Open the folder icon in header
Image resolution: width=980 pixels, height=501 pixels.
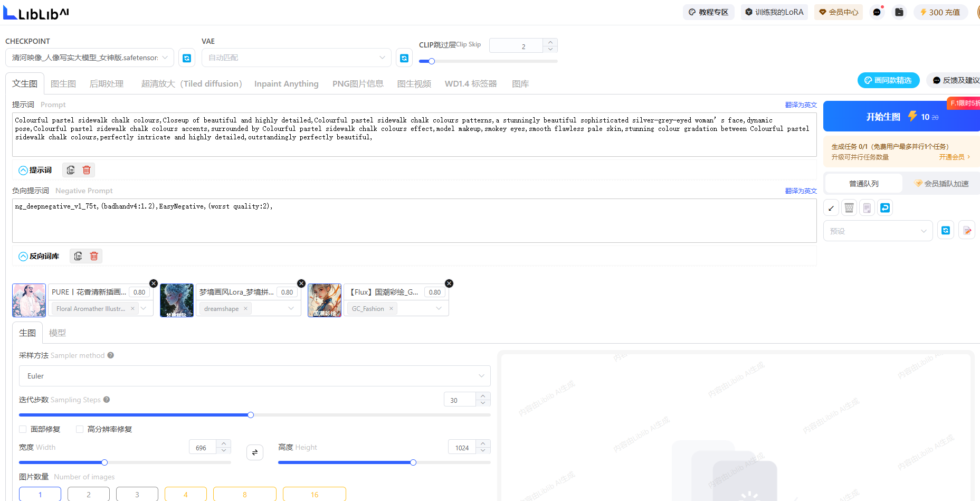click(899, 12)
